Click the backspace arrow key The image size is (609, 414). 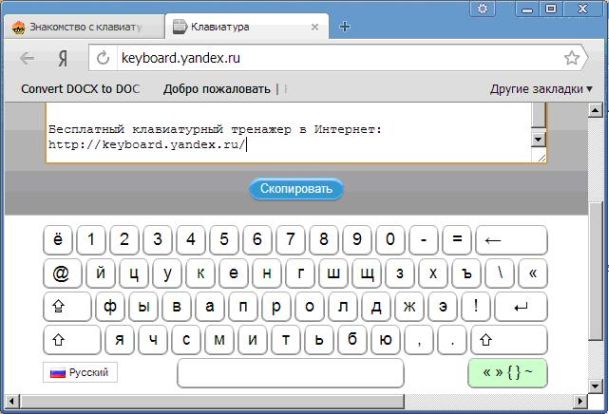pyautogui.click(x=511, y=240)
